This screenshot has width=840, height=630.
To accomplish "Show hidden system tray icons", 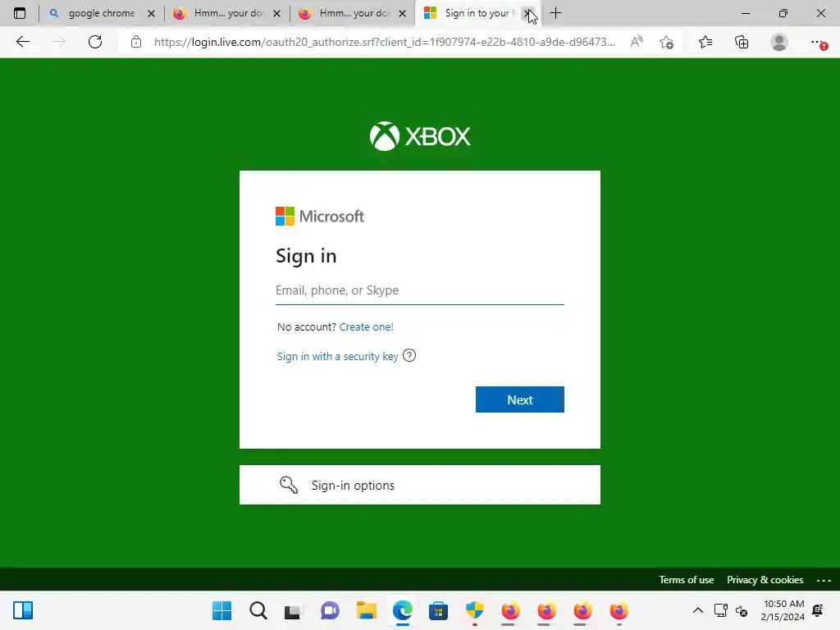I will click(697, 610).
